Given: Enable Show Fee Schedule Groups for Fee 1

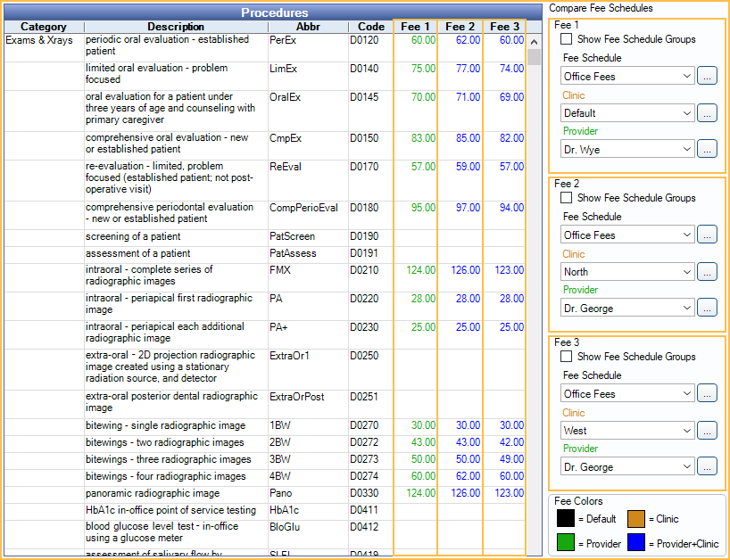Looking at the screenshot, I should (x=567, y=39).
